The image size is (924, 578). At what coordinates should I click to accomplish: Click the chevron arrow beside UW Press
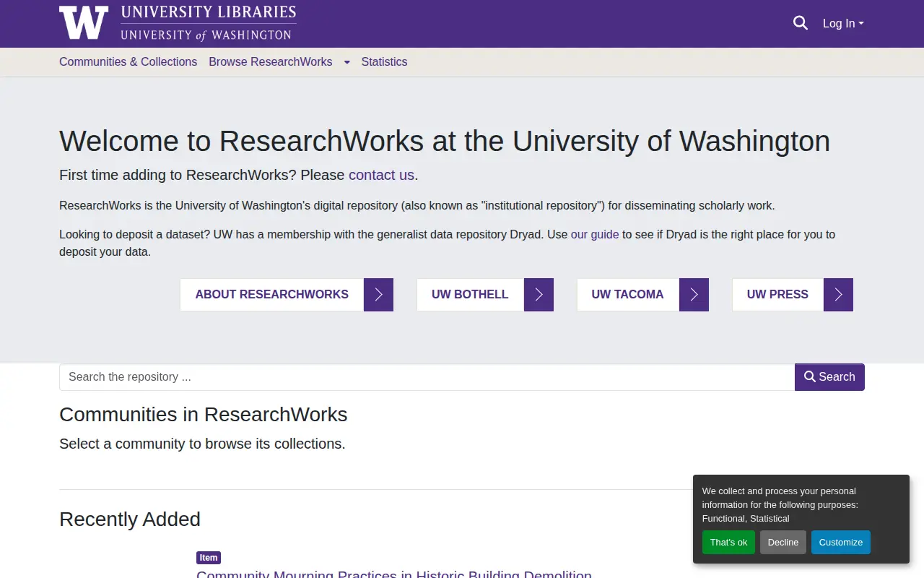[x=838, y=295]
